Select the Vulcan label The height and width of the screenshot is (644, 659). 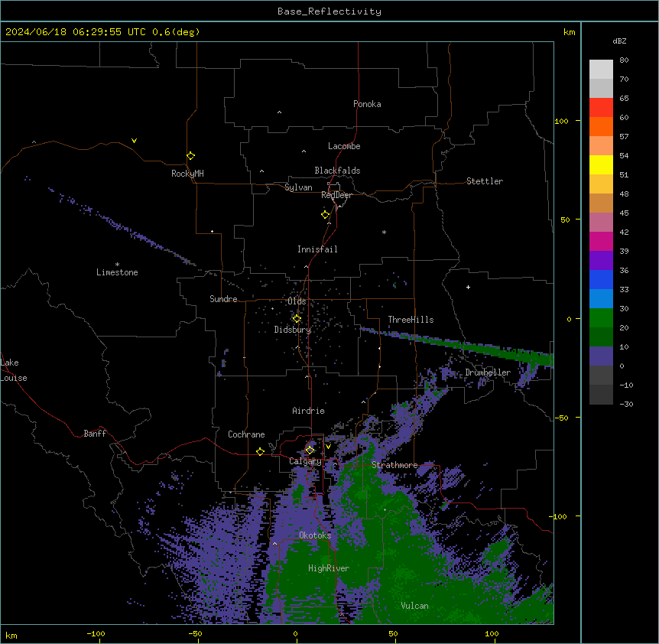(x=415, y=606)
